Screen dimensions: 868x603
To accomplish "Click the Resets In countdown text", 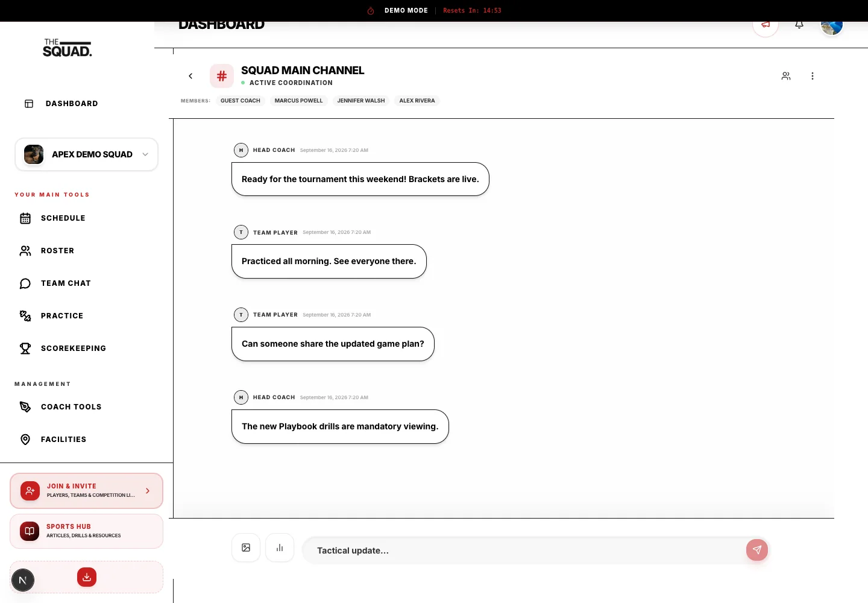I will pyautogui.click(x=472, y=11).
